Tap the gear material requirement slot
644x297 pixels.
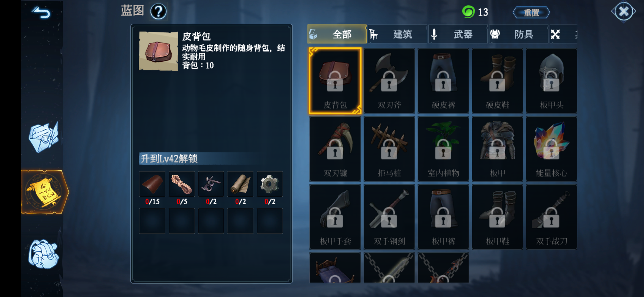270,184
